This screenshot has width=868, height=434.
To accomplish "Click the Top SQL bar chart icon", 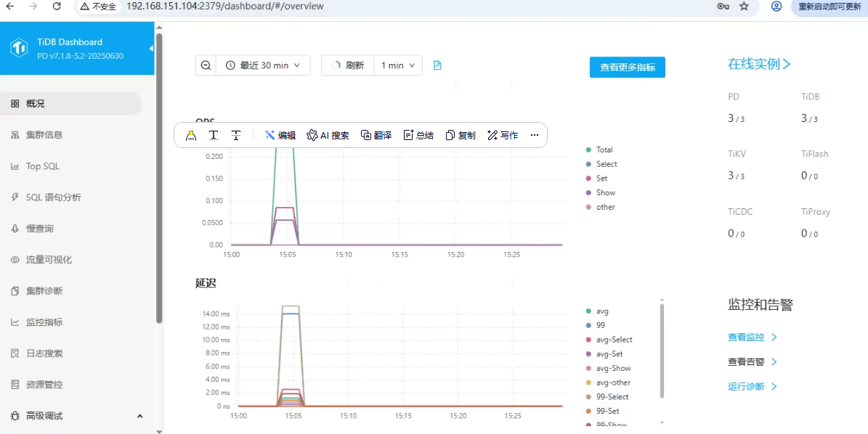I will pos(15,166).
